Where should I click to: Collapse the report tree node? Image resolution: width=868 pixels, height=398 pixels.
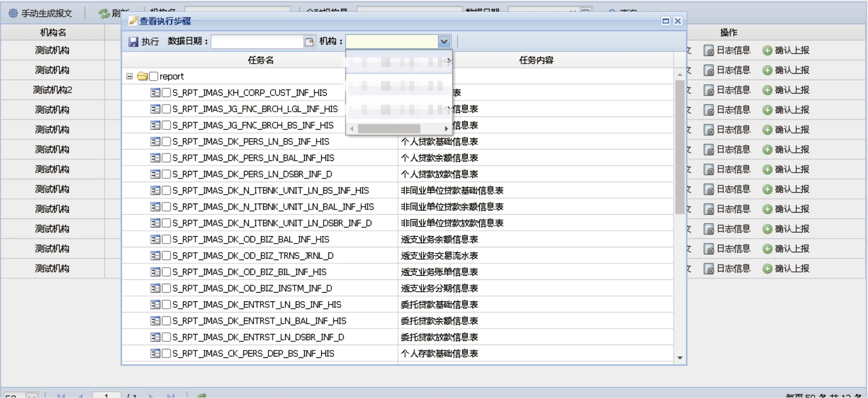pyautogui.click(x=130, y=77)
